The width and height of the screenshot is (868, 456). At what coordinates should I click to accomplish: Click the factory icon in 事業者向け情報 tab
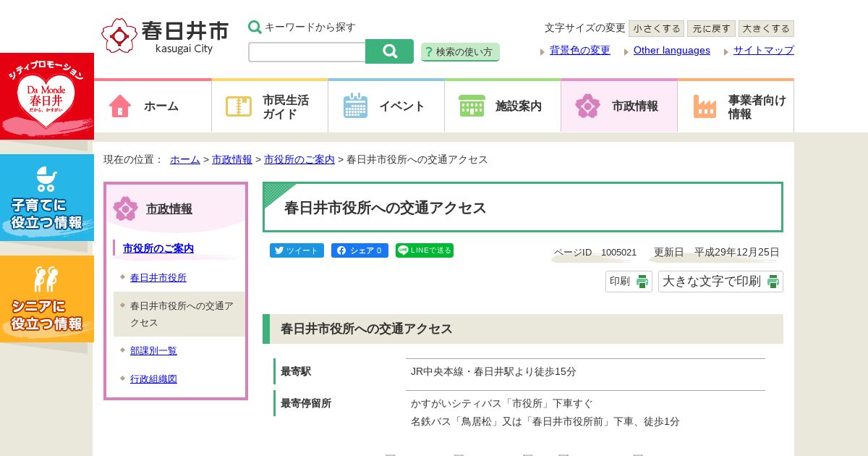(705, 106)
